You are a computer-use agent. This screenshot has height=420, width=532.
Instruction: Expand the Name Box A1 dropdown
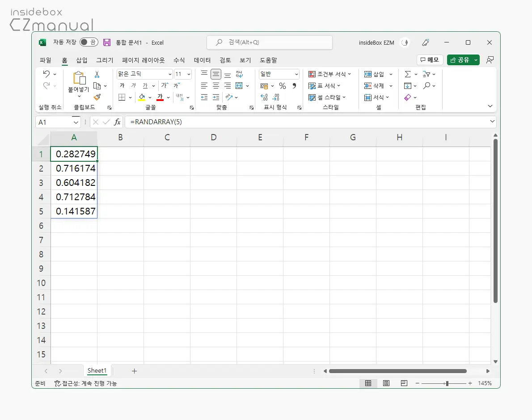pos(76,122)
